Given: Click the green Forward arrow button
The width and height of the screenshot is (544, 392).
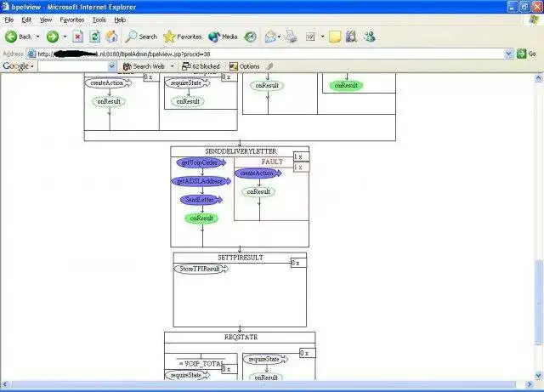Looking at the screenshot, I should pyautogui.click(x=53, y=37).
